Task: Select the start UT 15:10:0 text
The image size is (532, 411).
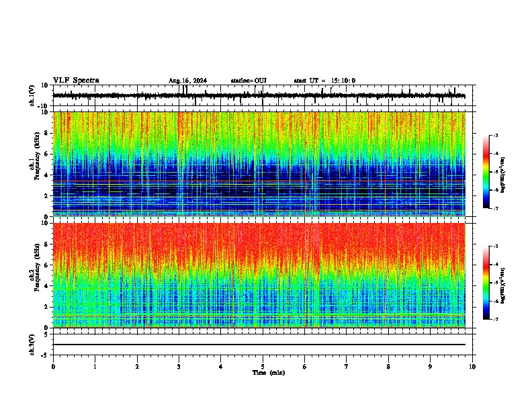Action: click(x=324, y=81)
